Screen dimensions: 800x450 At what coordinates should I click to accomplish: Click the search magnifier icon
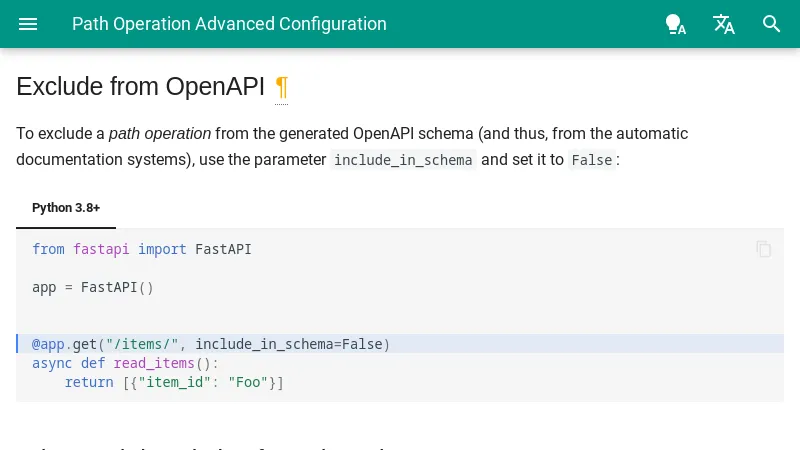(x=772, y=24)
